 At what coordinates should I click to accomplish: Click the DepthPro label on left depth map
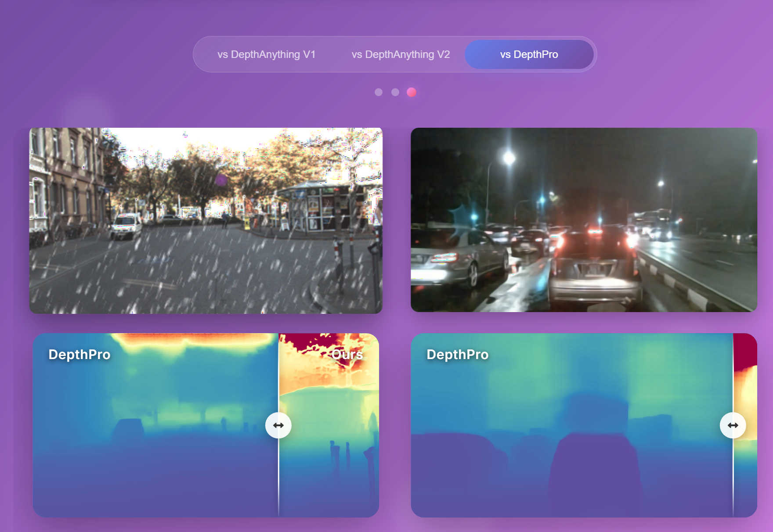tap(79, 355)
